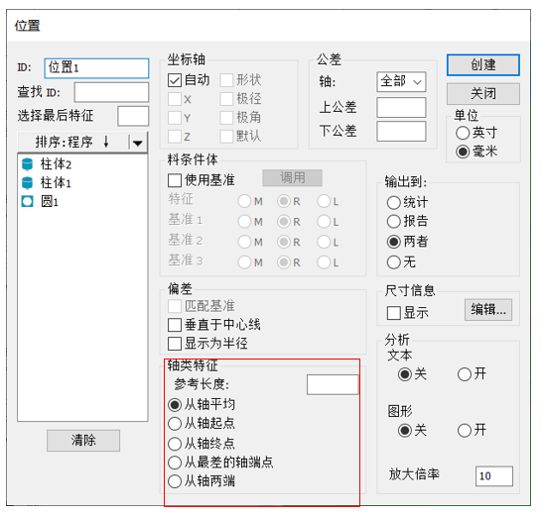The width and height of the screenshot is (542, 516).
Task: Click the 参考长度 input field
Action: (x=333, y=384)
